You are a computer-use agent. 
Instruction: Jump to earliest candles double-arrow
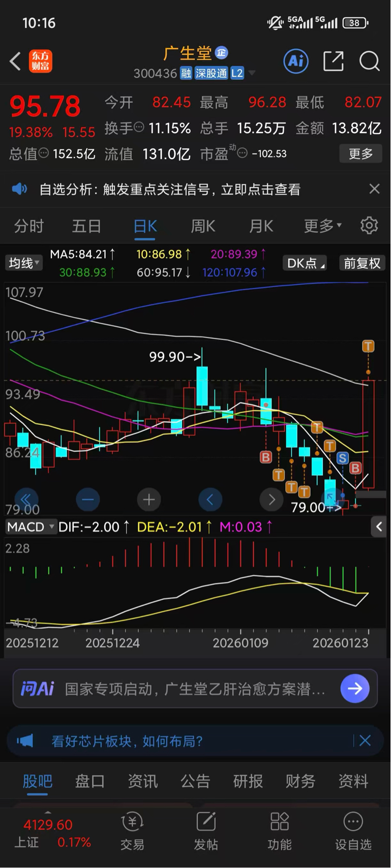pyautogui.click(x=26, y=500)
